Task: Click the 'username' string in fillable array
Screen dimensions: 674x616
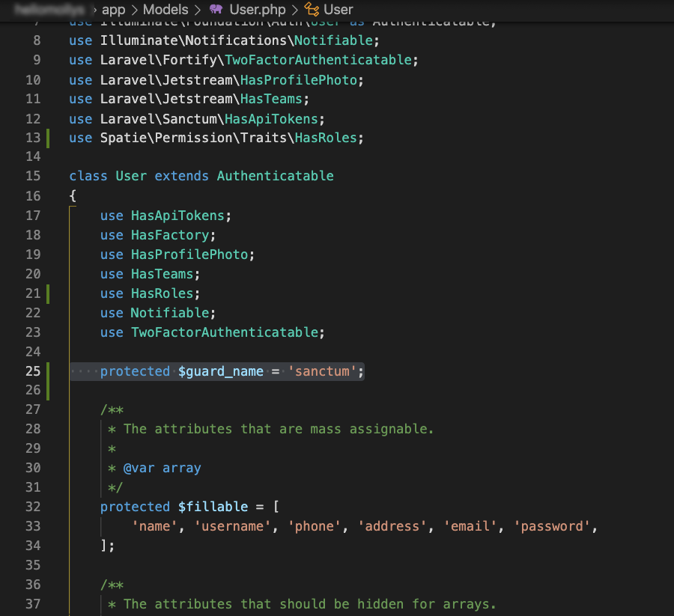Action: click(x=232, y=527)
